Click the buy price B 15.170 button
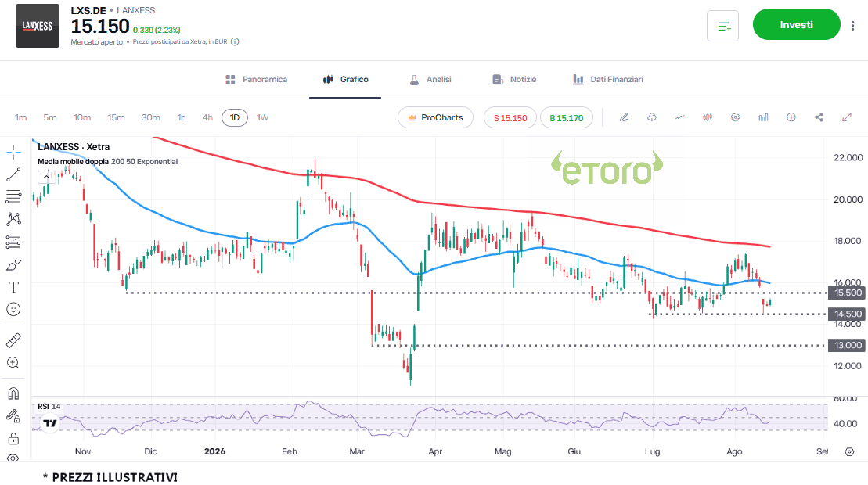Screen dimensions: 868x485 (567, 118)
